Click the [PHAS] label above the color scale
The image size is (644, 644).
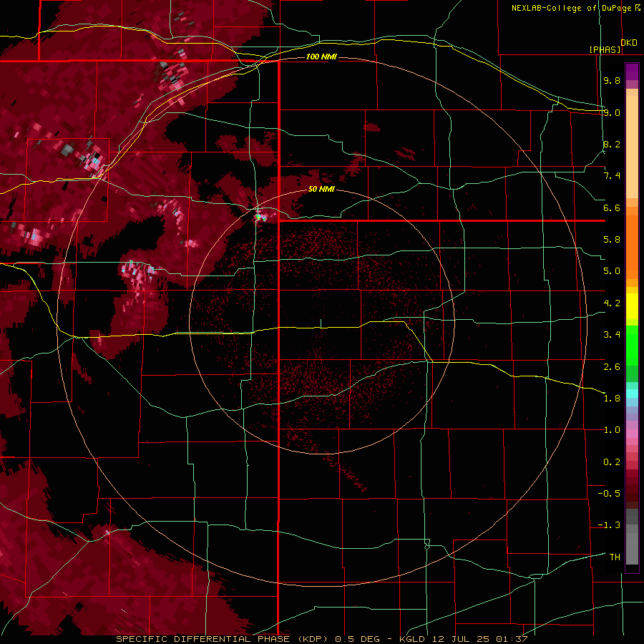605,50
